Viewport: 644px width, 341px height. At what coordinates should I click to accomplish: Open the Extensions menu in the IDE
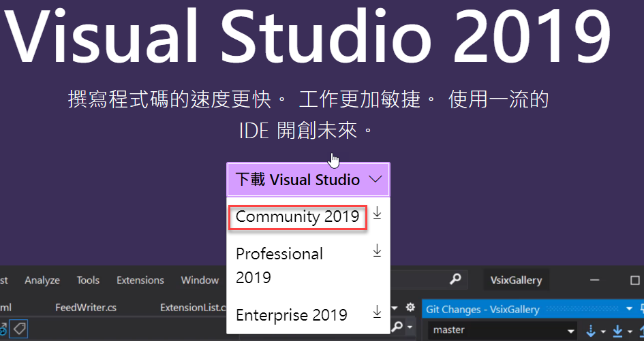(140, 280)
